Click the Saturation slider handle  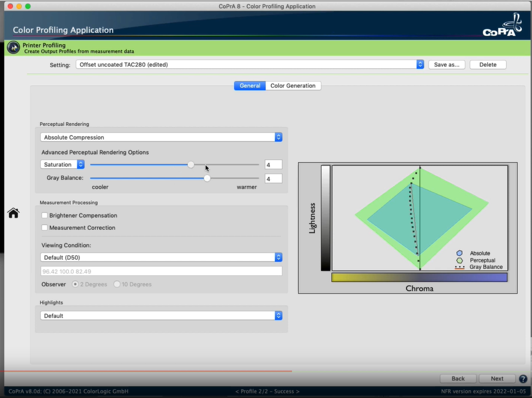(191, 165)
